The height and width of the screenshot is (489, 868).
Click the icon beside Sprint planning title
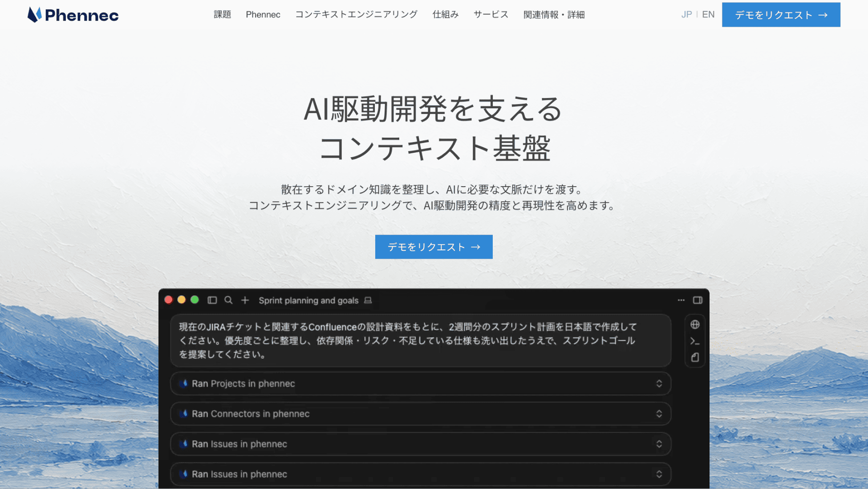coord(368,301)
